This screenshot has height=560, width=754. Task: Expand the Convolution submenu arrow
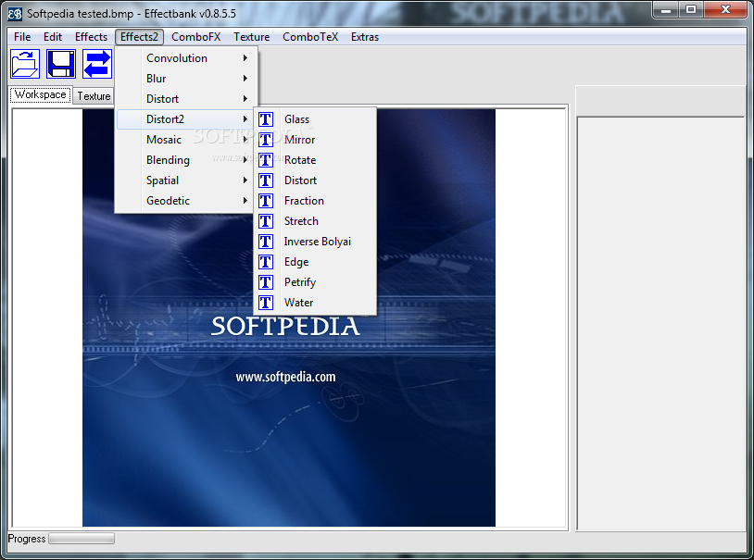click(245, 58)
